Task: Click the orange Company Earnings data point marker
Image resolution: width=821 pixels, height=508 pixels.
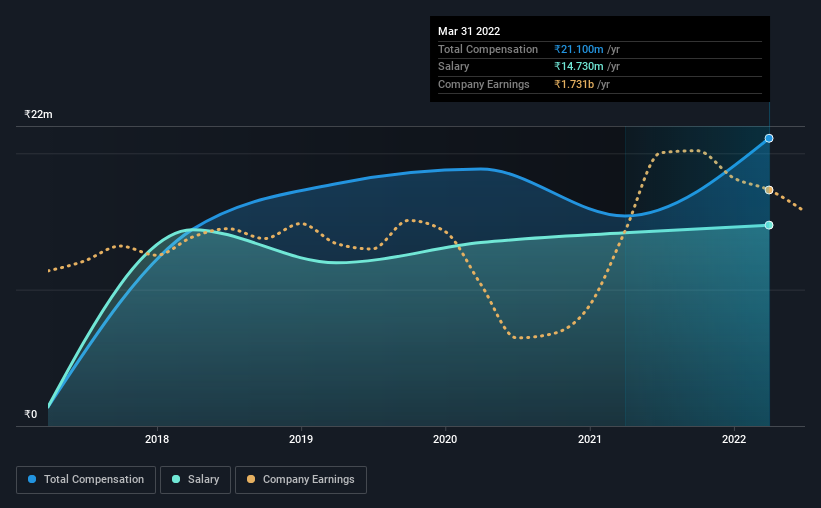Action: pyautogui.click(x=769, y=190)
